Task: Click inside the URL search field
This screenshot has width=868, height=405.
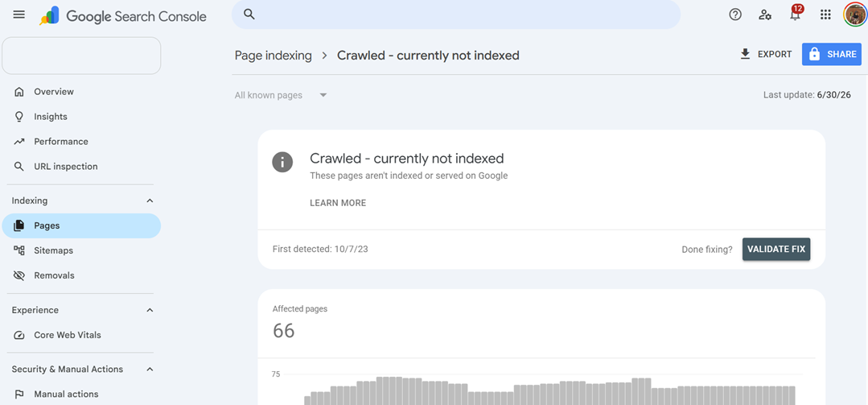Action: pyautogui.click(x=455, y=14)
